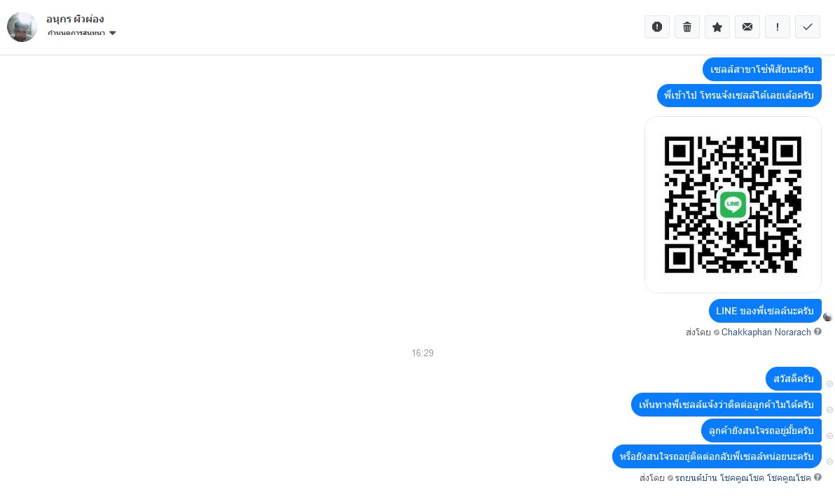Open the LINE QR code image

(733, 204)
